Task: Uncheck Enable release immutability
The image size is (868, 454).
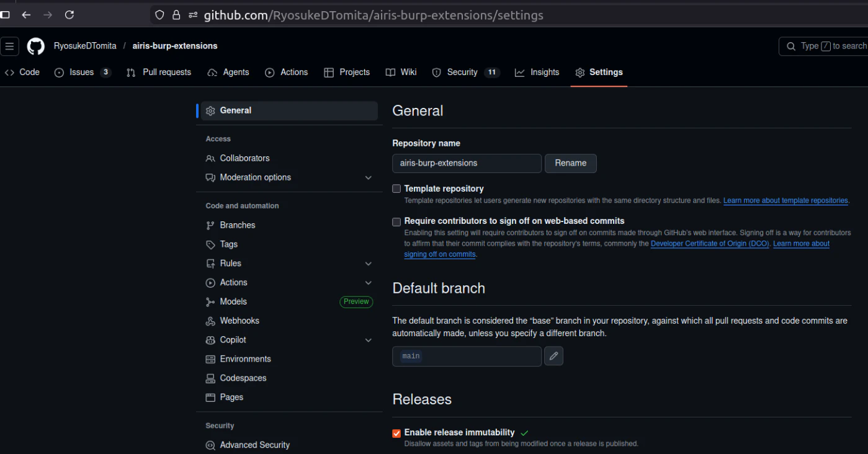Action: [x=396, y=433]
